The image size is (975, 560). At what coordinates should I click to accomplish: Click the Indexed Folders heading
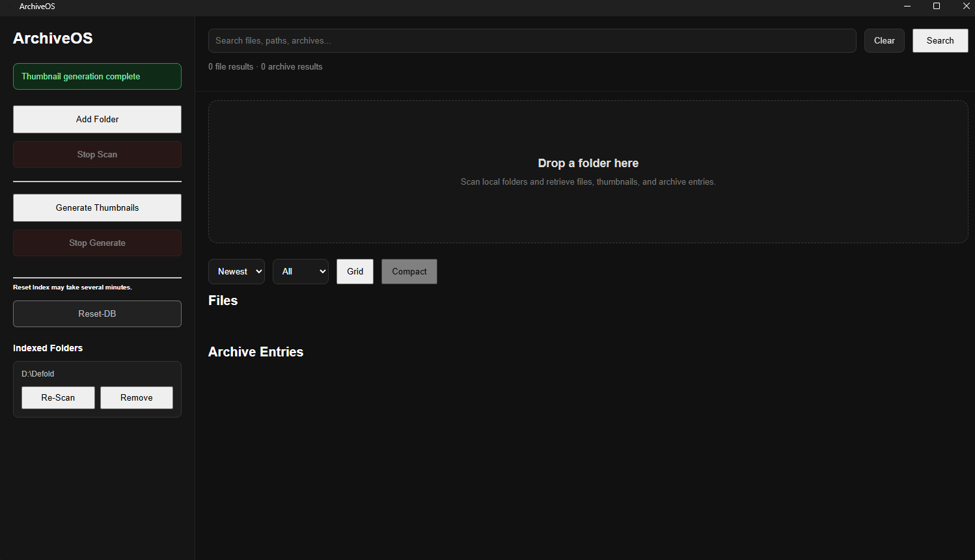pos(48,348)
